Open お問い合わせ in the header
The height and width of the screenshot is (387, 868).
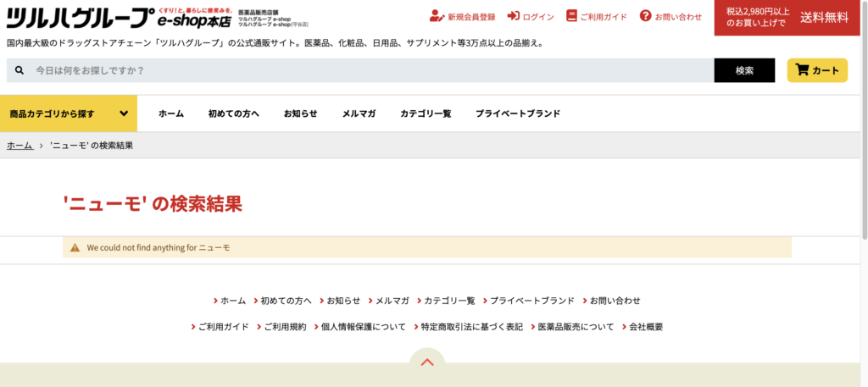678,17
